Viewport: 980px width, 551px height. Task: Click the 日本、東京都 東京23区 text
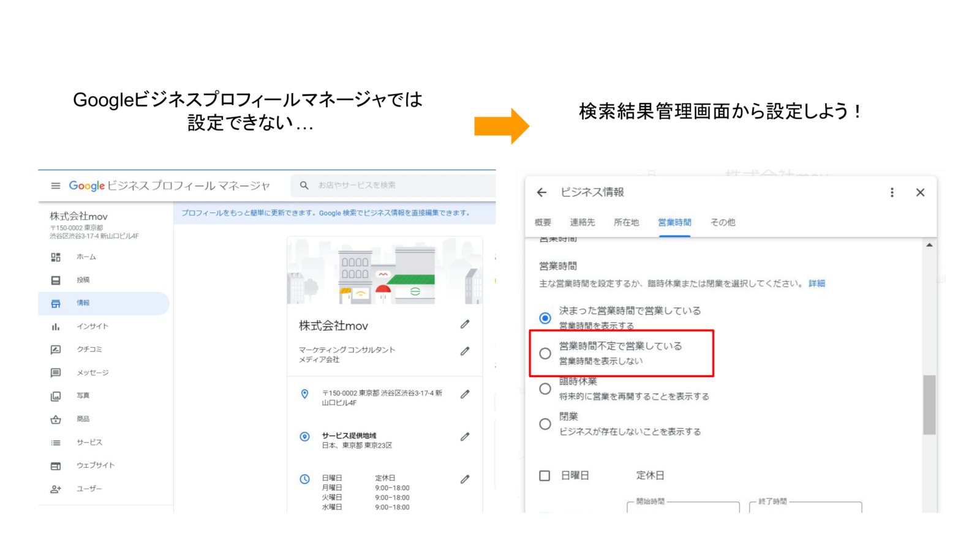tap(357, 446)
